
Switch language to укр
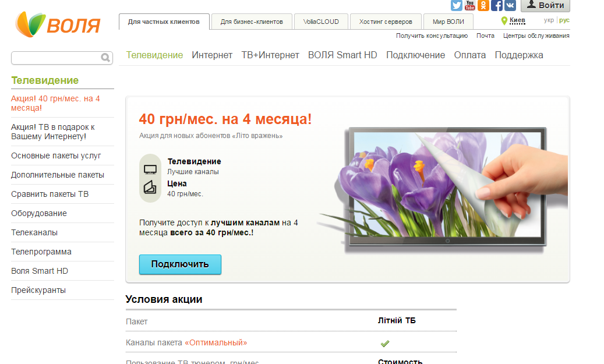(x=549, y=20)
